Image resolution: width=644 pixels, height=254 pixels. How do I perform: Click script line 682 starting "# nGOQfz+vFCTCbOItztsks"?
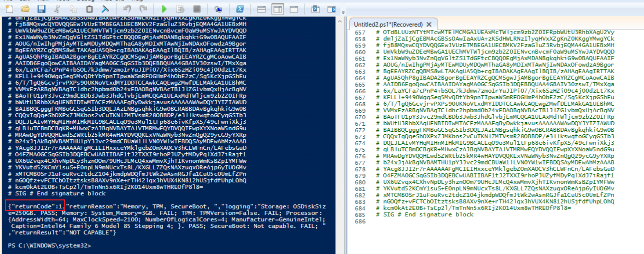click(495, 201)
